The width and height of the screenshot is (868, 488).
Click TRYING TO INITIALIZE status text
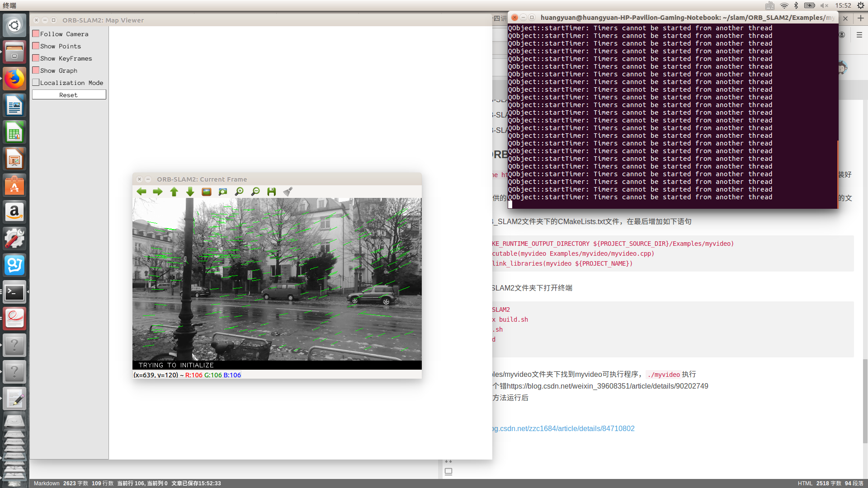pos(176,365)
